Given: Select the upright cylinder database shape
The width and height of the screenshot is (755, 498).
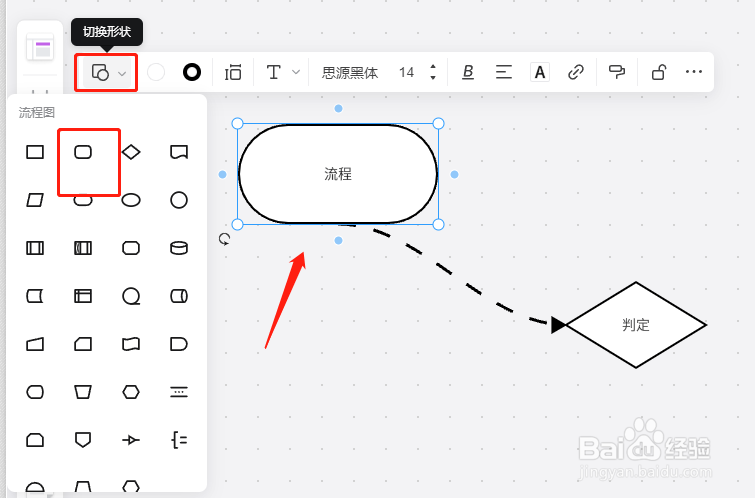Looking at the screenshot, I should point(179,248).
